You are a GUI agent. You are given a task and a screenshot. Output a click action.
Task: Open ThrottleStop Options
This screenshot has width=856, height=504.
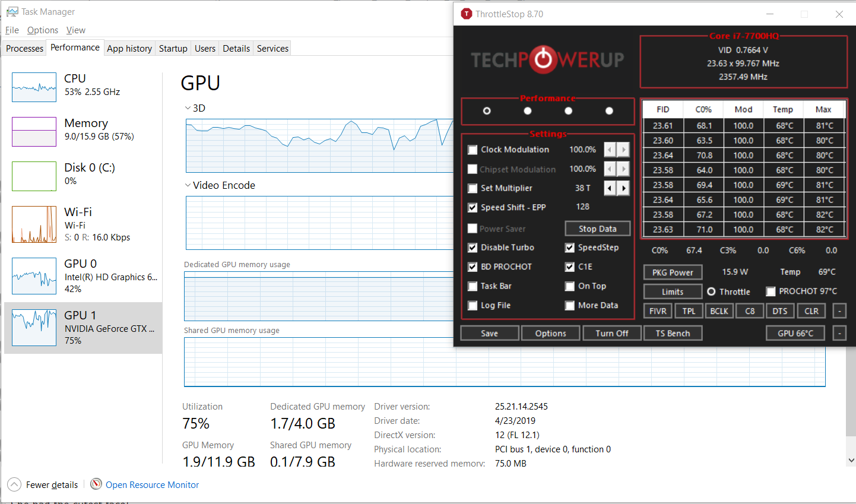click(x=551, y=334)
